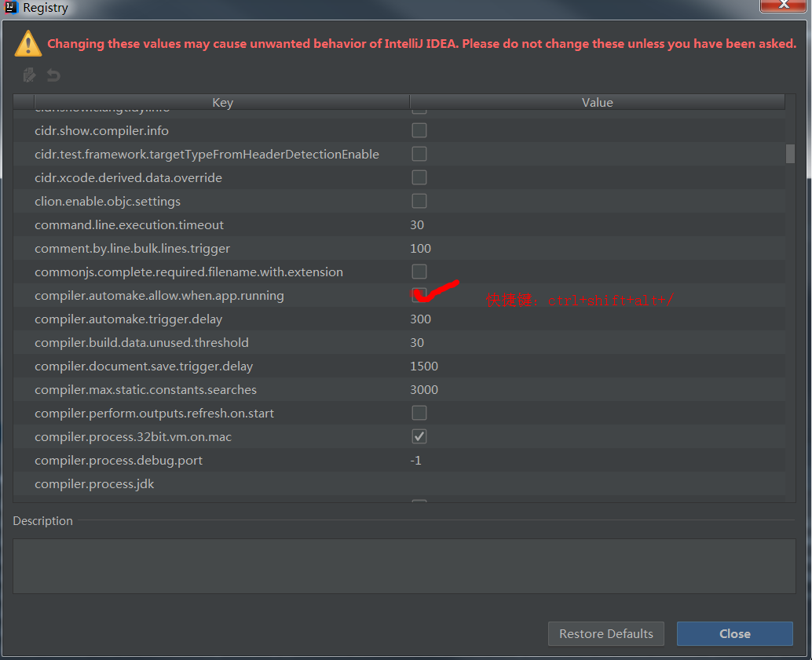Select command.line.execution.timeout key

(129, 224)
